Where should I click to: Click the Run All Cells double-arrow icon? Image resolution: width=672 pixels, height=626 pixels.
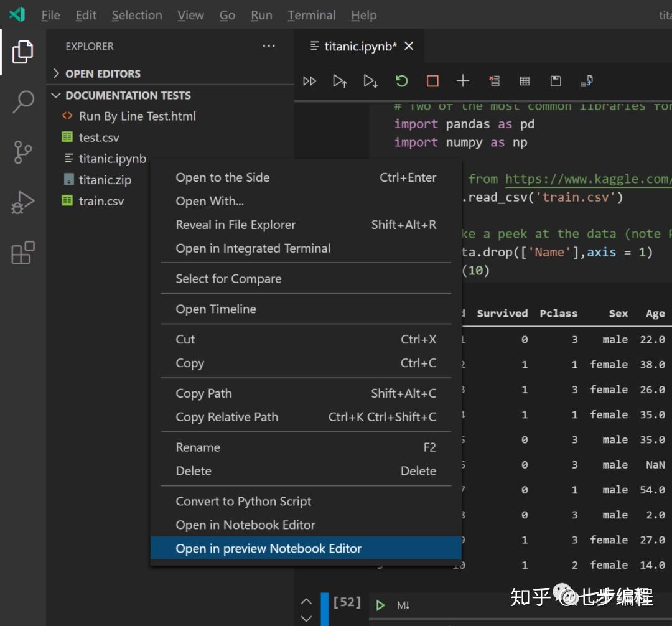309,81
